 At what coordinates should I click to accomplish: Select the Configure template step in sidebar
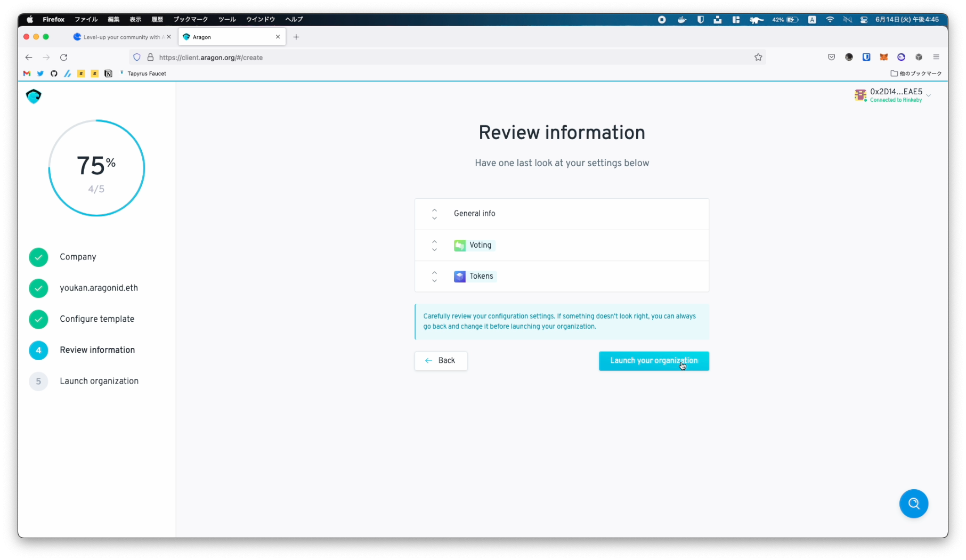click(97, 319)
